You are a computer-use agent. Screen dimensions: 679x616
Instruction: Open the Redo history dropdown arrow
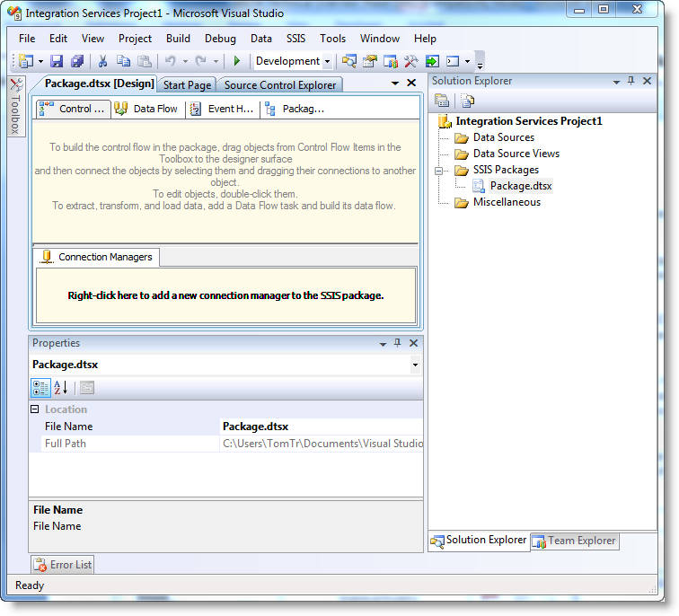[x=216, y=61]
